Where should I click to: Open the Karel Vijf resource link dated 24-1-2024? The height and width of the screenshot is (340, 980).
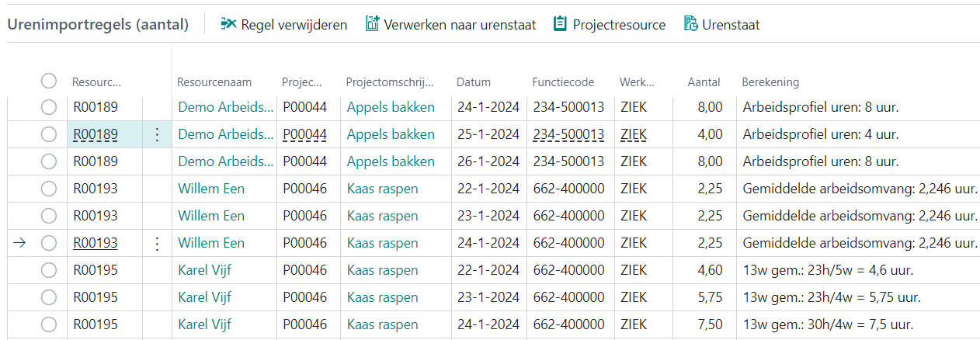(x=205, y=324)
